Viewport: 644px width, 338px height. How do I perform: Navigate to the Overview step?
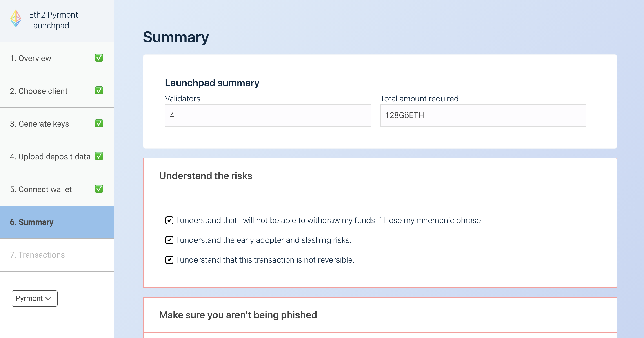pos(31,58)
